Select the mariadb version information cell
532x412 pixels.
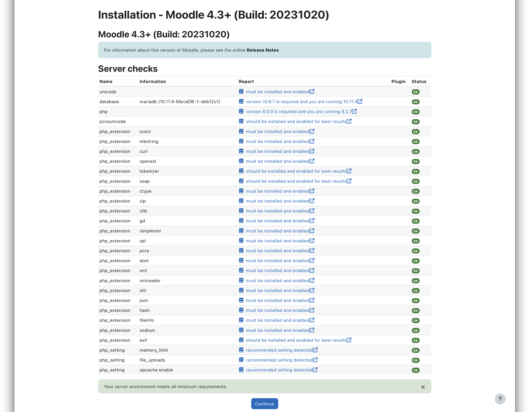pos(180,102)
